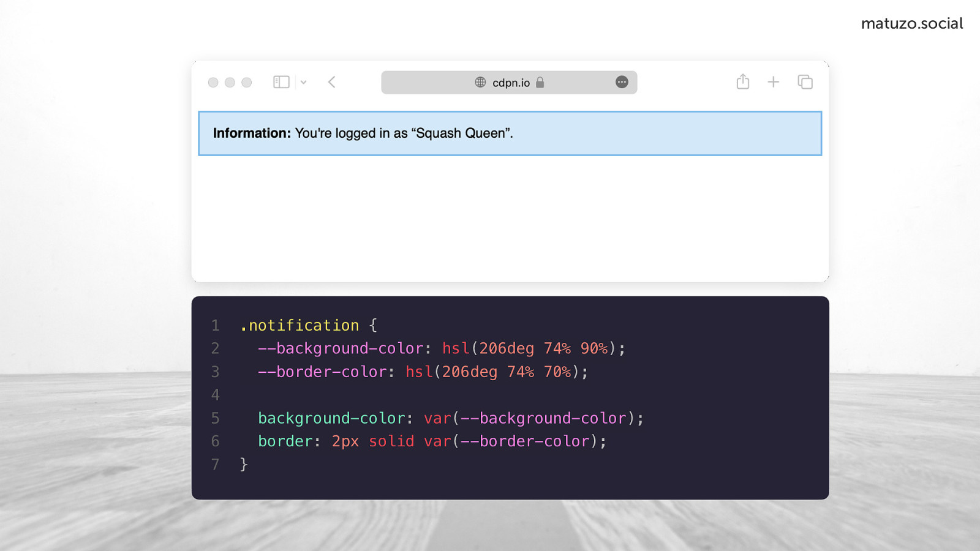Show the tab overview icon
The height and width of the screenshot is (551, 980).
tap(805, 82)
